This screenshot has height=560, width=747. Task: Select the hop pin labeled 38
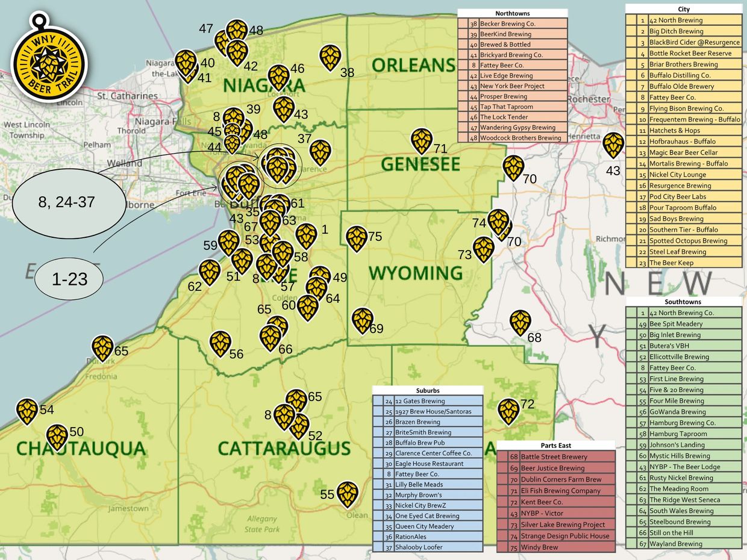point(330,58)
